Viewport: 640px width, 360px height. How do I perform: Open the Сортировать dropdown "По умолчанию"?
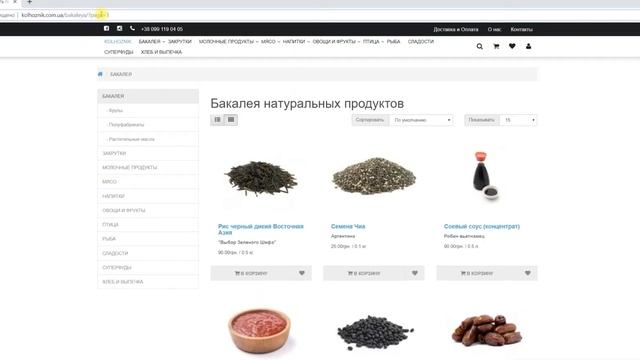422,120
